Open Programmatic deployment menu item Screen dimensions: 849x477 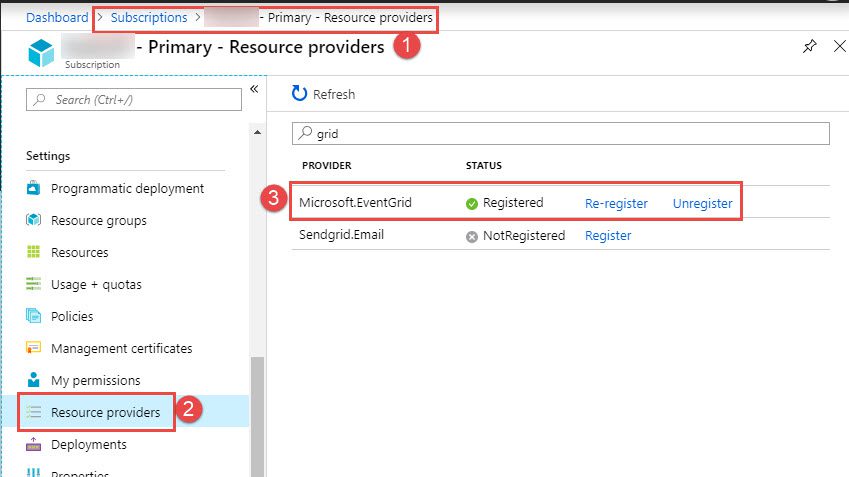127,188
